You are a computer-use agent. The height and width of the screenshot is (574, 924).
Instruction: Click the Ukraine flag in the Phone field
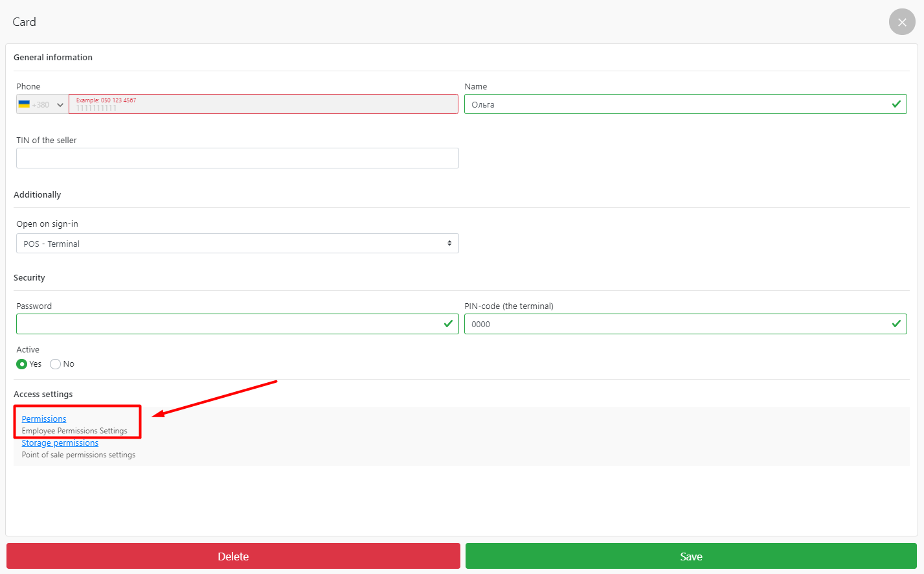tap(24, 104)
